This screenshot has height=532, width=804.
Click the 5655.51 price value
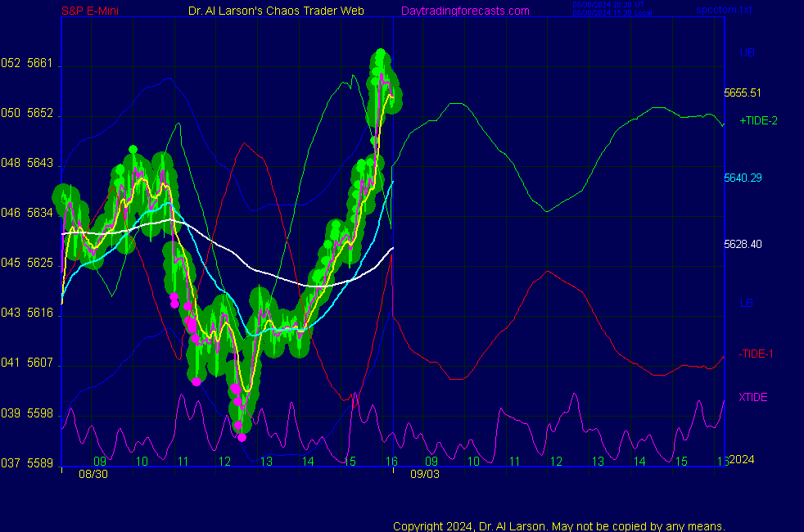pos(743,92)
